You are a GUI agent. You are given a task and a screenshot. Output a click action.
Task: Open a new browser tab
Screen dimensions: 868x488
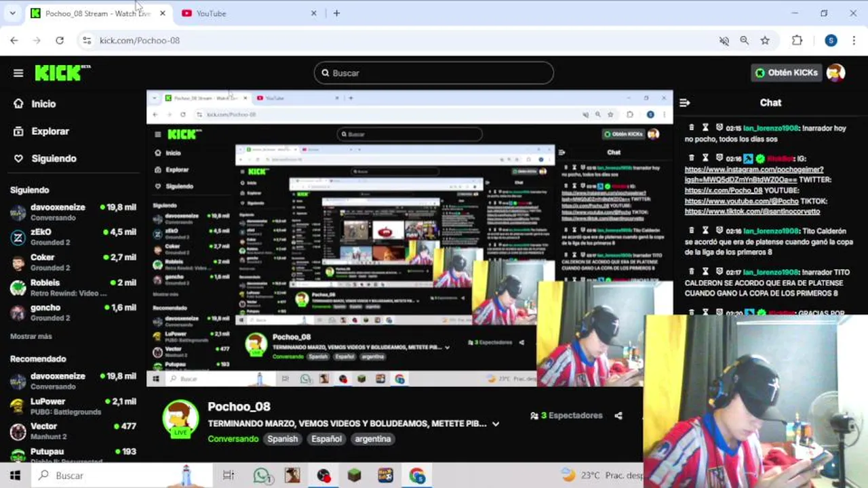[x=336, y=13]
